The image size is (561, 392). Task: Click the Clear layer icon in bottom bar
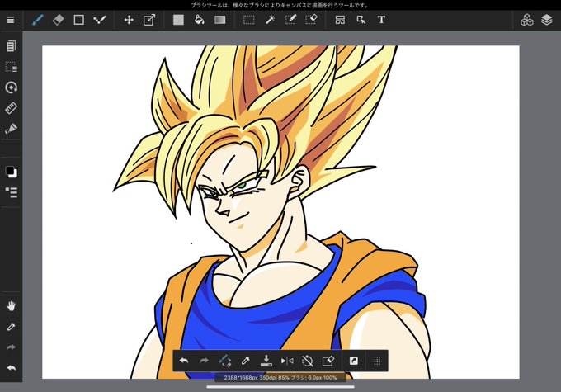pos(328,361)
